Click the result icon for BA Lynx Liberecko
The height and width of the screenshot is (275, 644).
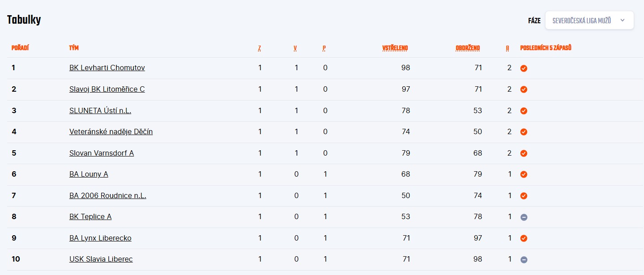click(524, 238)
